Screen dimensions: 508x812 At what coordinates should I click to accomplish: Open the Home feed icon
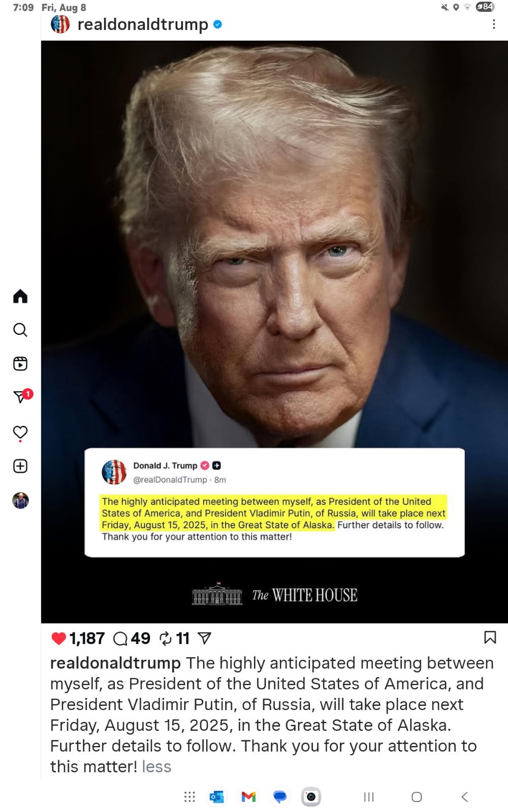(20, 296)
